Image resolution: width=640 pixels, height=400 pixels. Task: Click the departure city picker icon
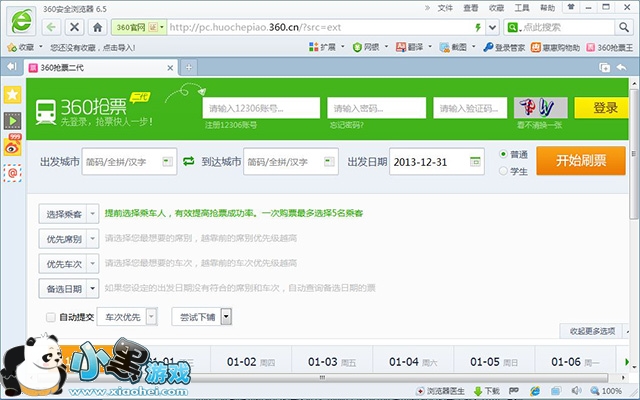click(x=167, y=162)
